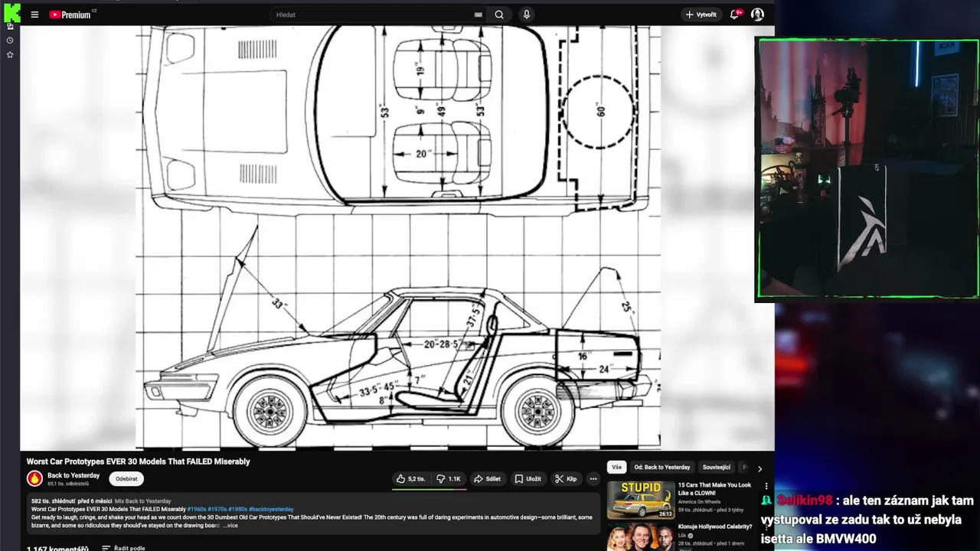Focus the Hledat search field
This screenshot has height=551, width=980.
[x=375, y=15]
